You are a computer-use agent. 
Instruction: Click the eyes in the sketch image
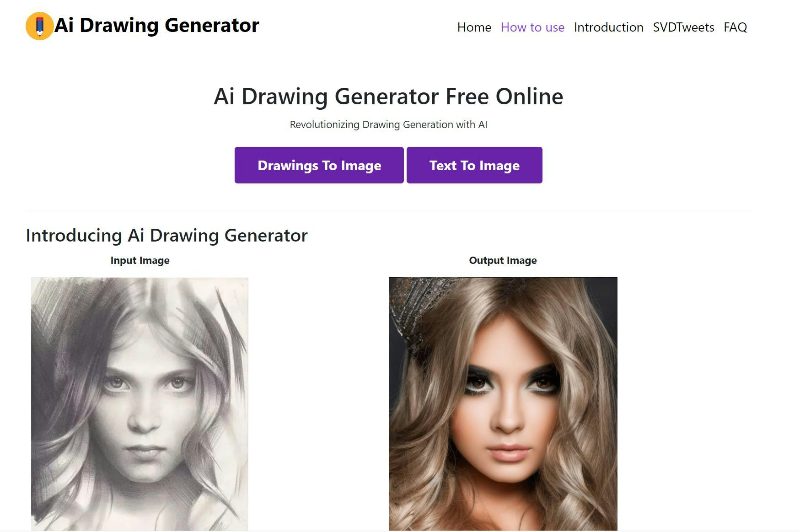[145, 383]
